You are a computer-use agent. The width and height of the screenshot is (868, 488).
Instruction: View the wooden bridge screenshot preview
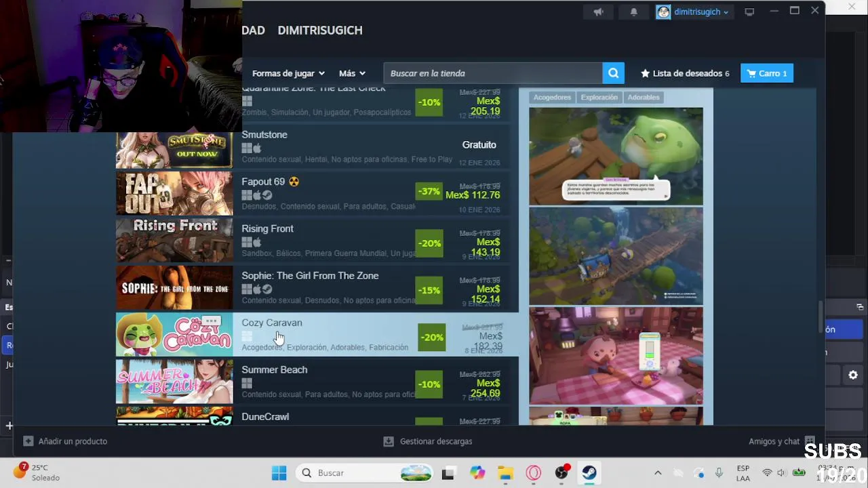[616, 256]
